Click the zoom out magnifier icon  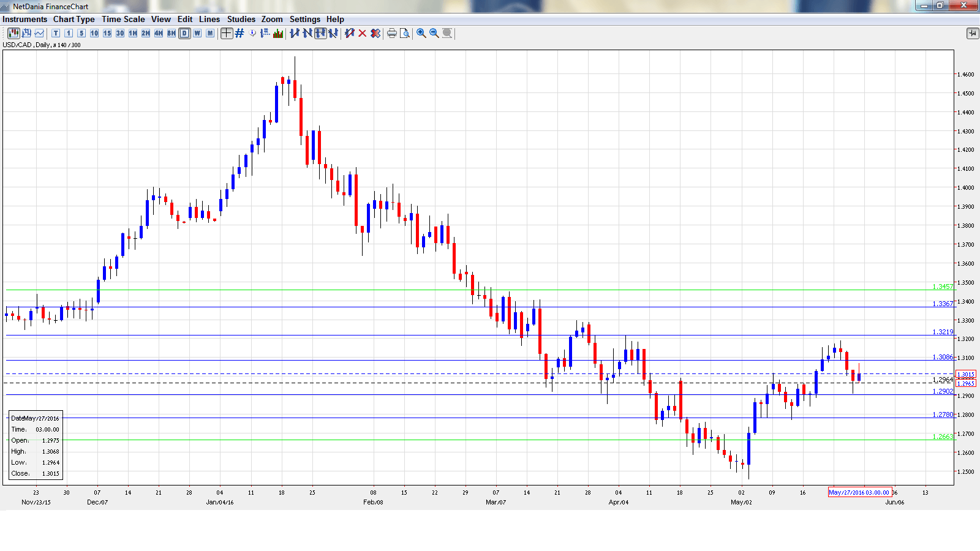(434, 33)
